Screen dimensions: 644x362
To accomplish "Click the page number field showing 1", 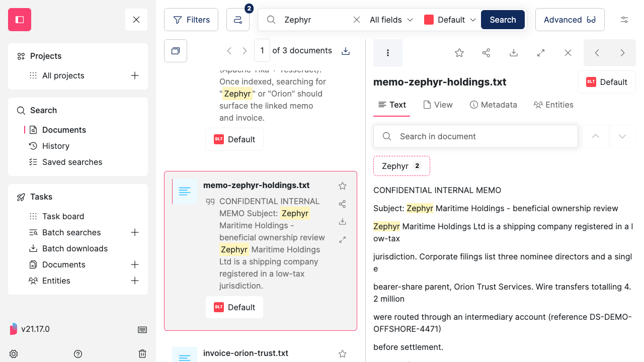I will [x=262, y=51].
